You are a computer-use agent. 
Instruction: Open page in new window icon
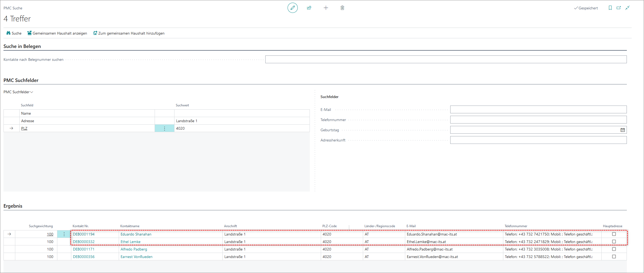coord(619,8)
